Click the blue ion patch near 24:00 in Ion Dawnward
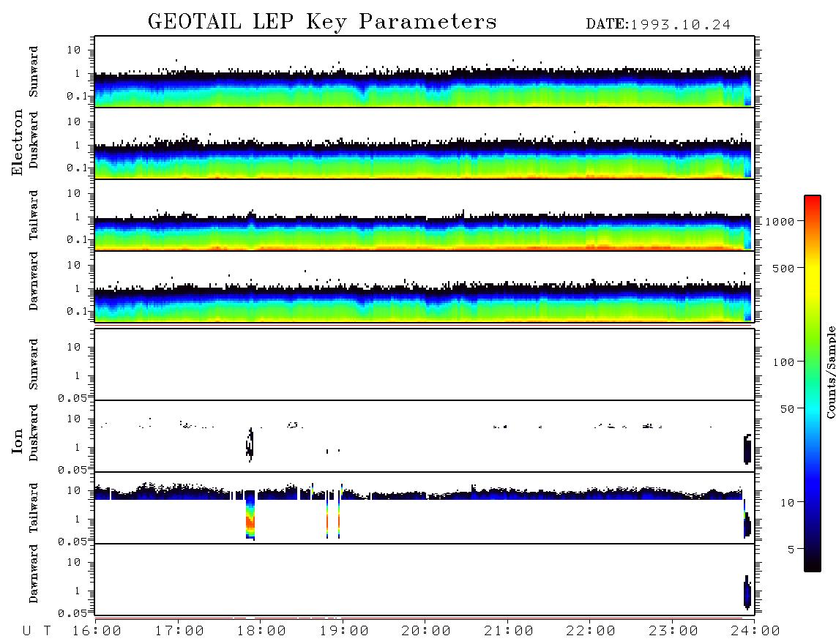This screenshot has width=836, height=644. pos(747,592)
